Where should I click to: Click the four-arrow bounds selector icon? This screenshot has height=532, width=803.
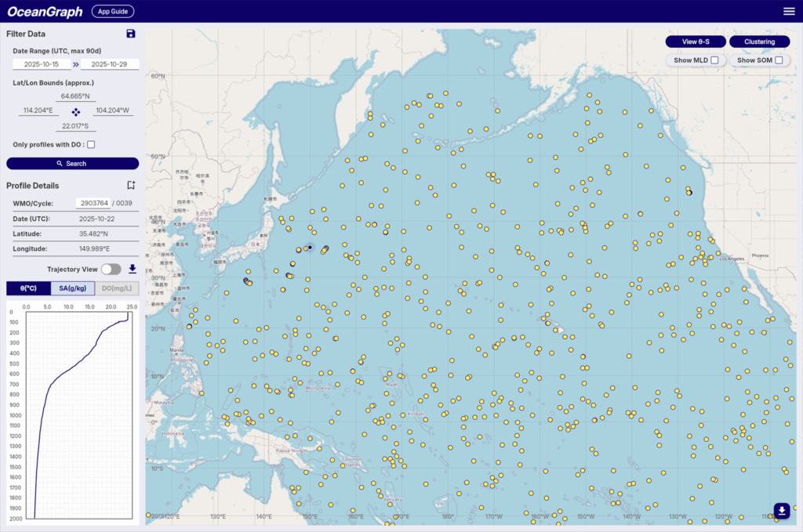[x=75, y=111]
